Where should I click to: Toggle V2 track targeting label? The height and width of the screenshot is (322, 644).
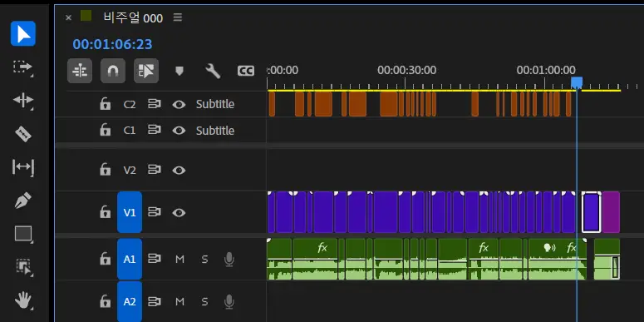[130, 171]
